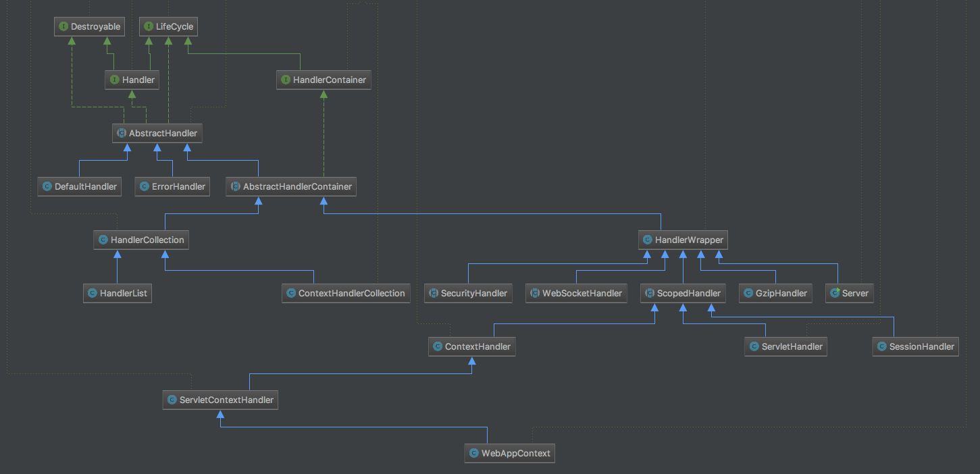Click the interface icon on LifeCycle node
This screenshot has height=474, width=980.
tap(149, 27)
